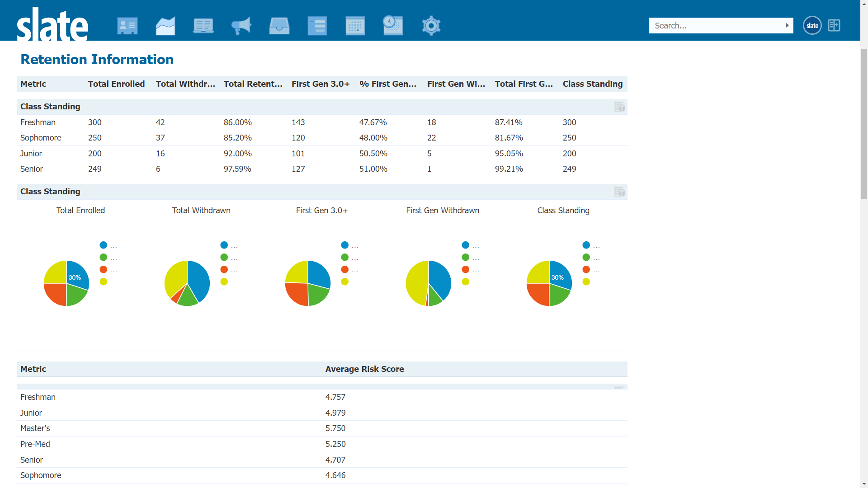868x488 pixels.
Task: Click green legend swatch under First Gen Withdrawn
Action: point(466,257)
